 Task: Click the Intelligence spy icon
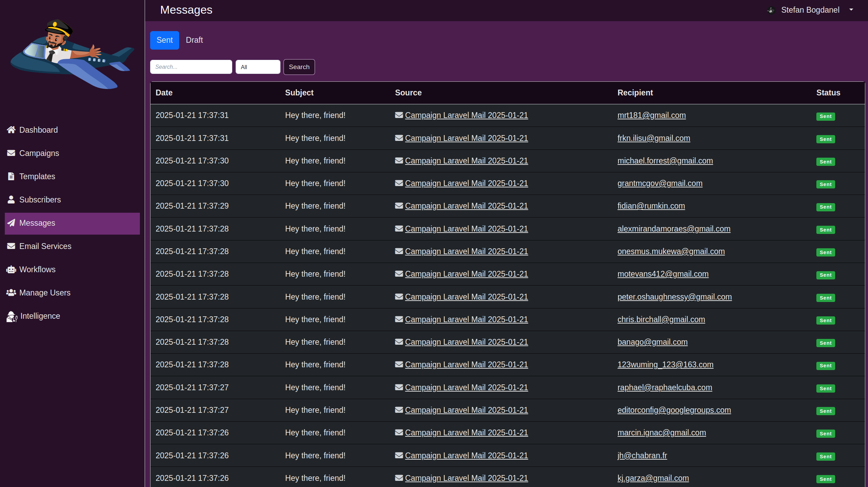click(11, 316)
